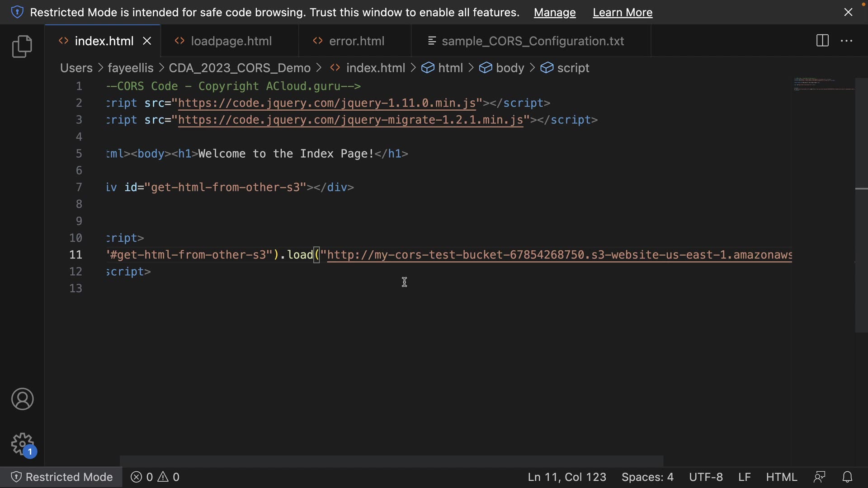Image resolution: width=868 pixels, height=488 pixels.
Task: Open the Explorer view in the activity bar
Action: 22,46
